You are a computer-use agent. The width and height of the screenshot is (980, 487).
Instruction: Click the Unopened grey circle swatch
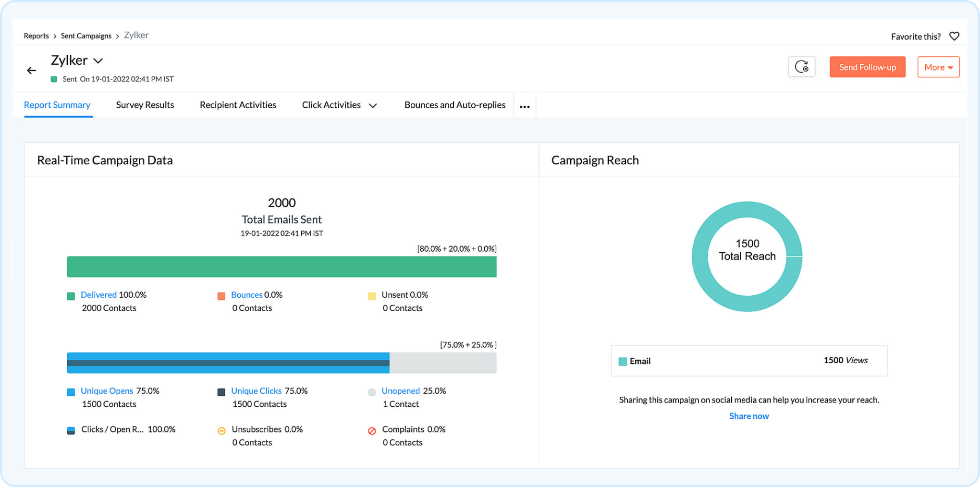pos(371,392)
